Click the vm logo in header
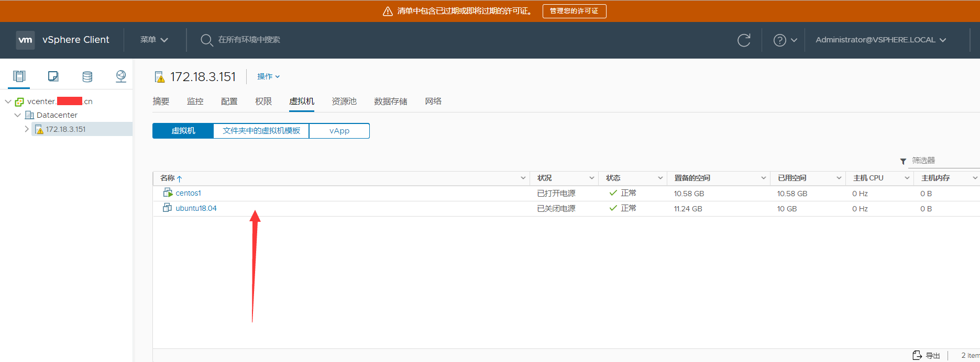The height and width of the screenshot is (362, 980). (x=25, y=40)
